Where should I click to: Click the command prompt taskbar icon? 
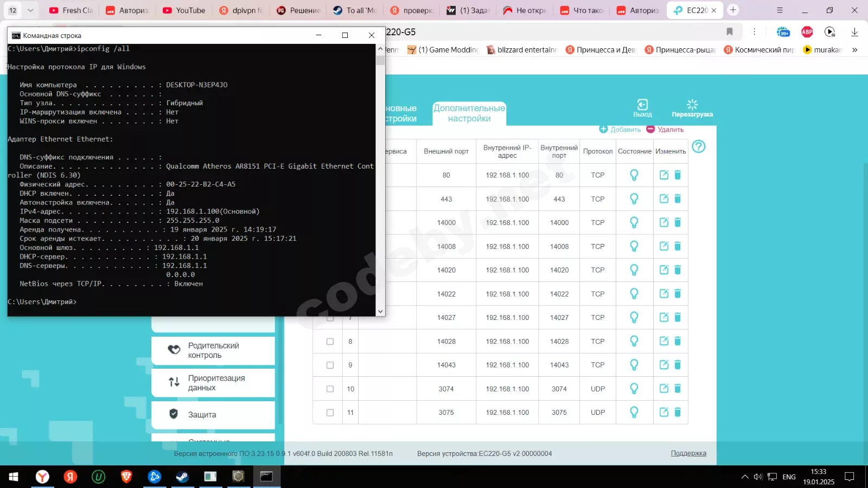(266, 477)
